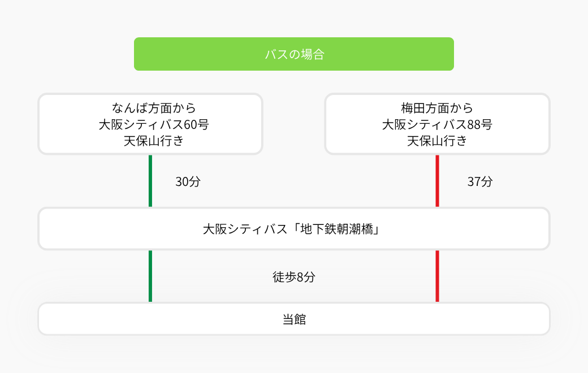Click the 当館 destination box

(293, 319)
